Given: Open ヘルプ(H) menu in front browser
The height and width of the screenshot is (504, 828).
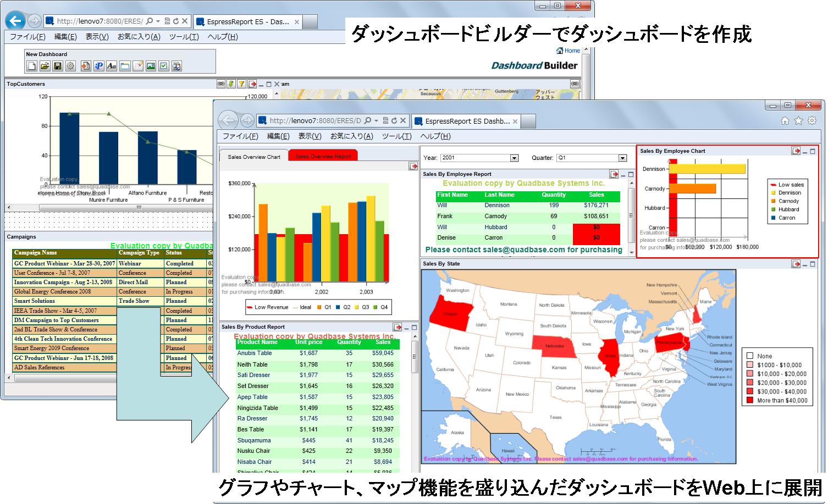Looking at the screenshot, I should [435, 136].
